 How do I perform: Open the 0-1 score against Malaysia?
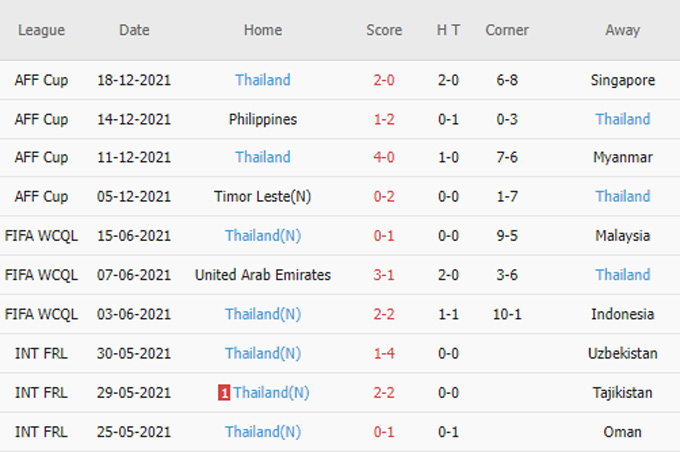tap(384, 236)
